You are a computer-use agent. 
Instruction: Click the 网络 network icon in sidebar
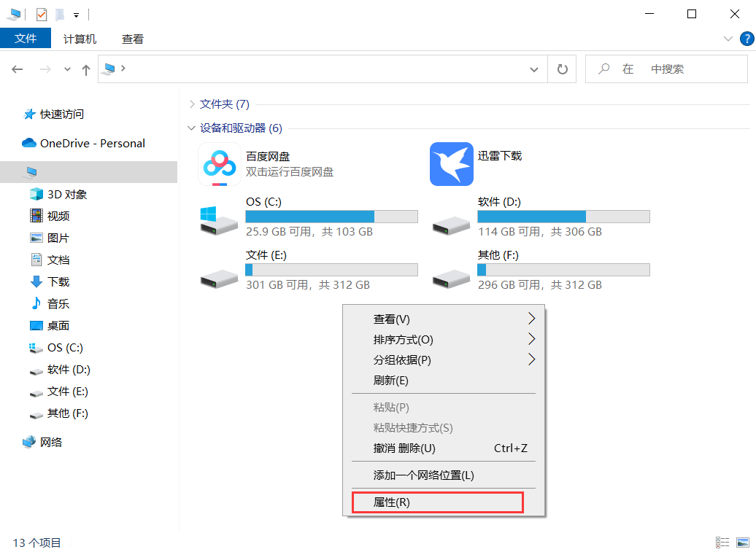[x=29, y=442]
